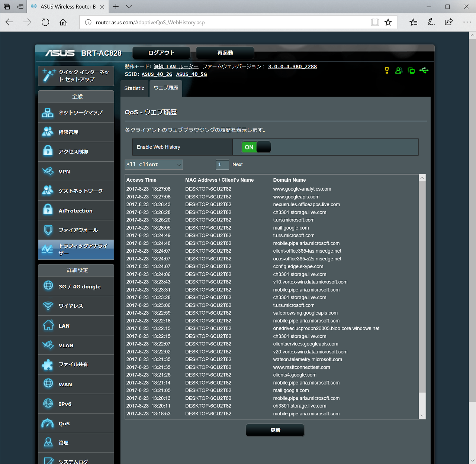Click the 再起動 button
The image size is (476, 464).
(x=225, y=53)
